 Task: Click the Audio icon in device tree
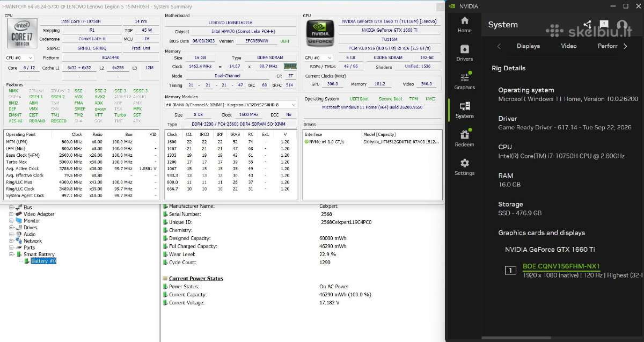coord(19,234)
